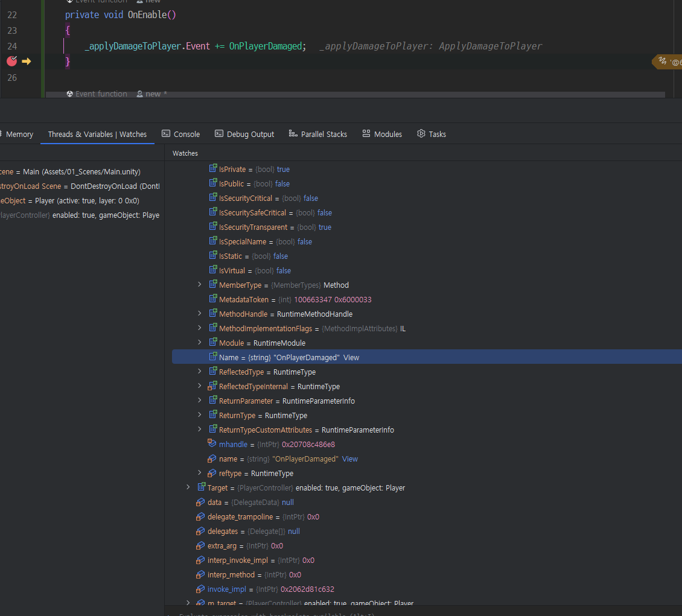The height and width of the screenshot is (616, 682).
Task: Open the Tasks tab
Action: click(x=432, y=135)
